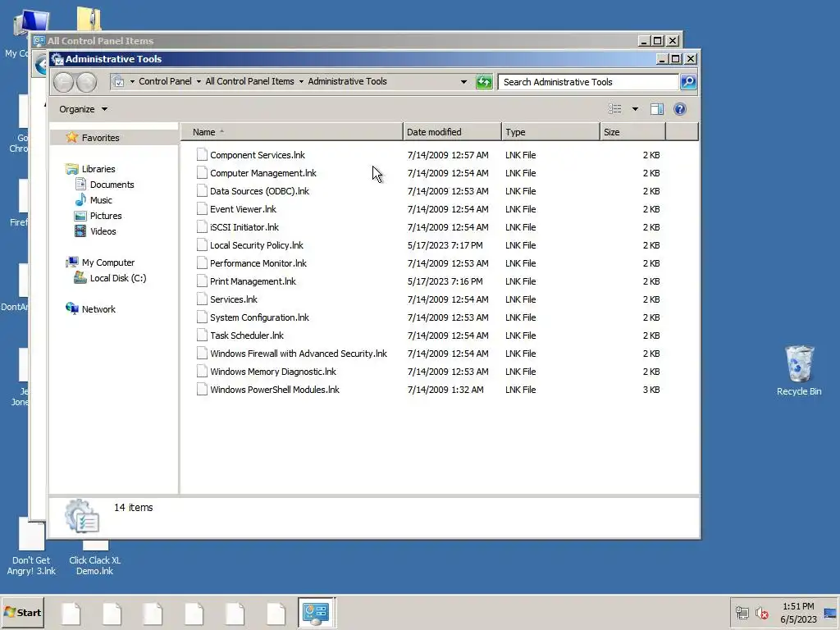This screenshot has height=630, width=840.
Task: Select Performance Monitor.lnk file name
Action: (x=258, y=263)
